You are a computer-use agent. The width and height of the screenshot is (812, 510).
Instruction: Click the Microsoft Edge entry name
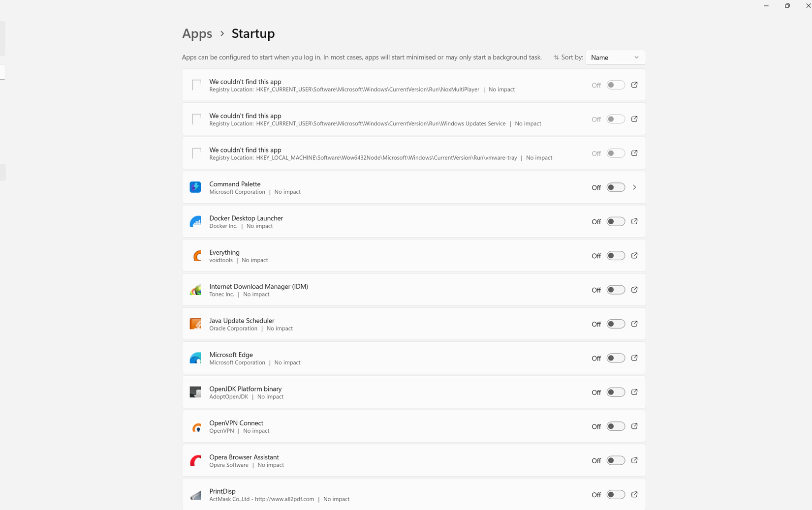(231, 355)
